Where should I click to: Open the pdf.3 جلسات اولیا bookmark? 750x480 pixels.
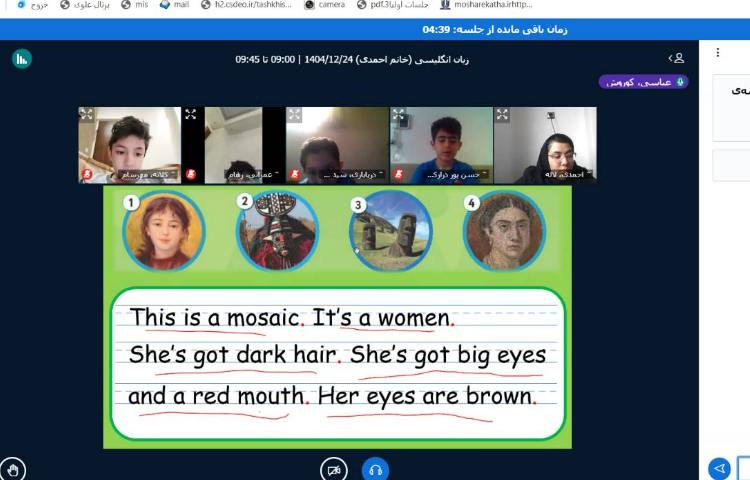pyautogui.click(x=393, y=5)
